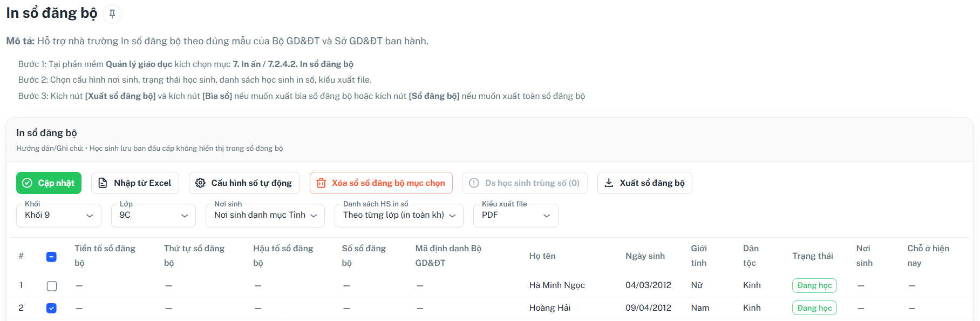
Task: Click Đang học status of Hoàng Hải
Action: (814, 308)
